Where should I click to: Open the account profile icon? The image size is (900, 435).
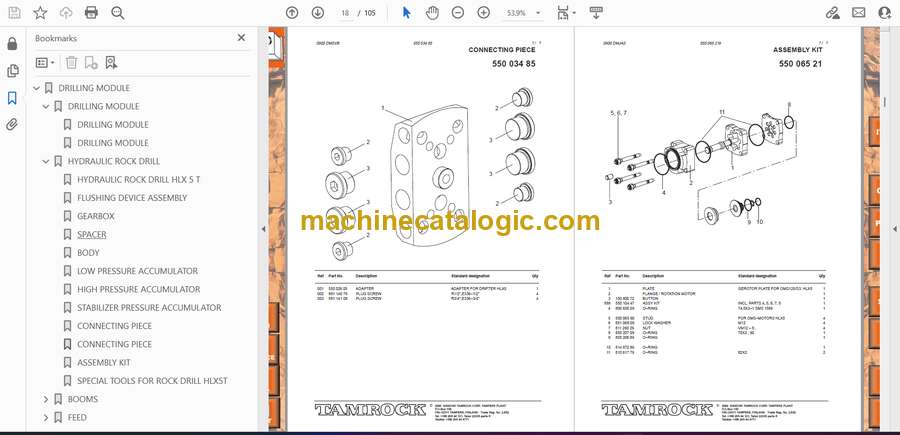pyautogui.click(x=885, y=13)
